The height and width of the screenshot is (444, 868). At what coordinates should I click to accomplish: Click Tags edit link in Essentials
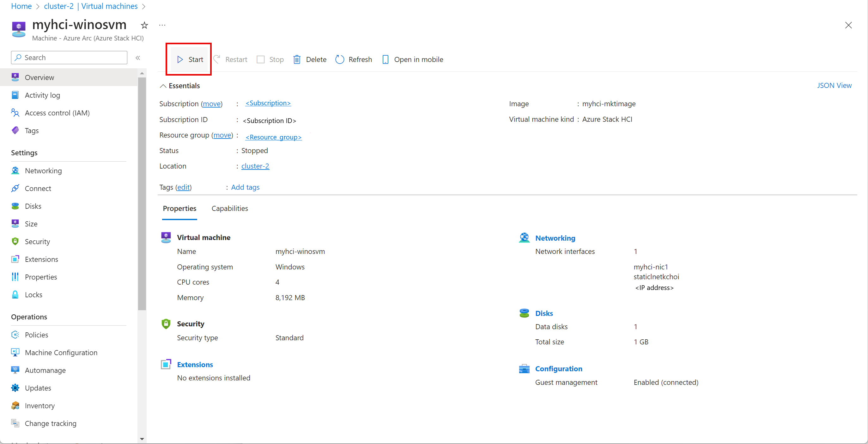(x=183, y=187)
